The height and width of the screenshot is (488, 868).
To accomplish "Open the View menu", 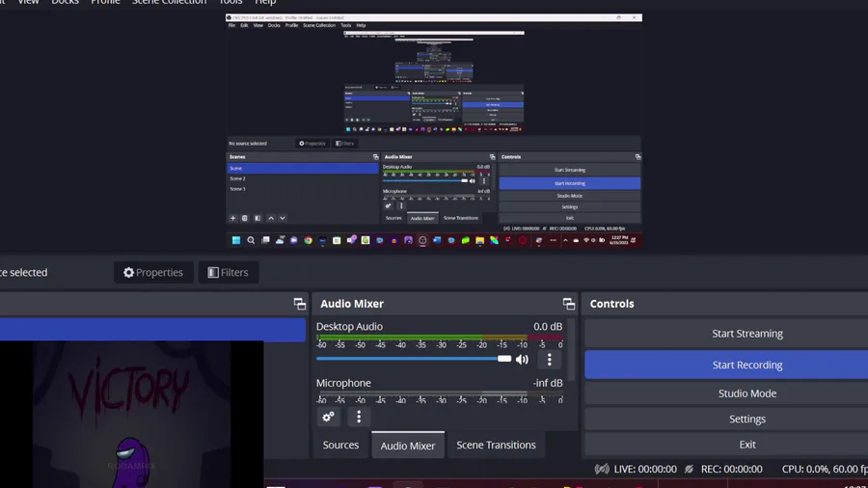I will coord(28,2).
